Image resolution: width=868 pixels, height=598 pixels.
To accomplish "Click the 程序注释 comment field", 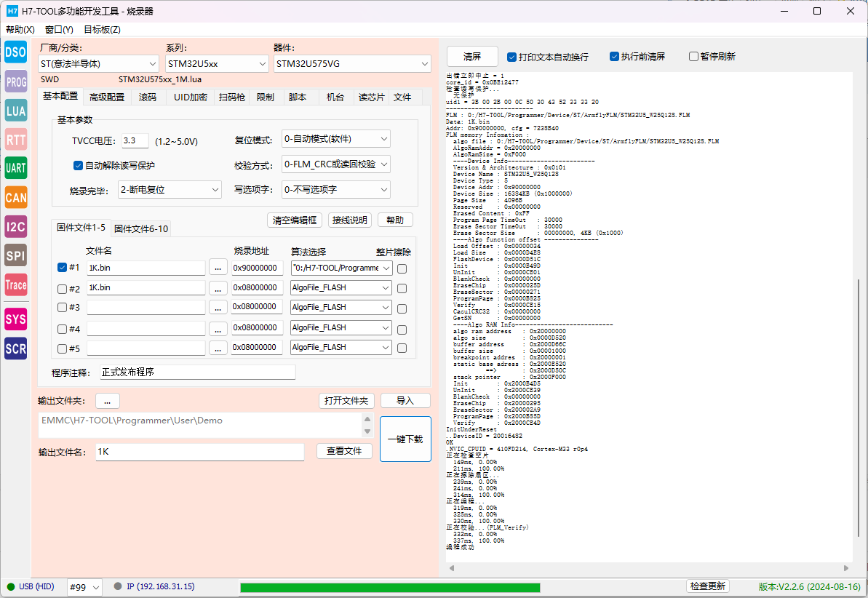I will coord(198,372).
